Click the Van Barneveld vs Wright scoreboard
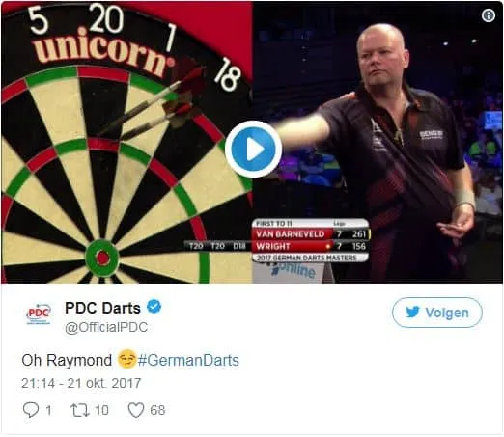504x437 pixels. pyautogui.click(x=310, y=240)
